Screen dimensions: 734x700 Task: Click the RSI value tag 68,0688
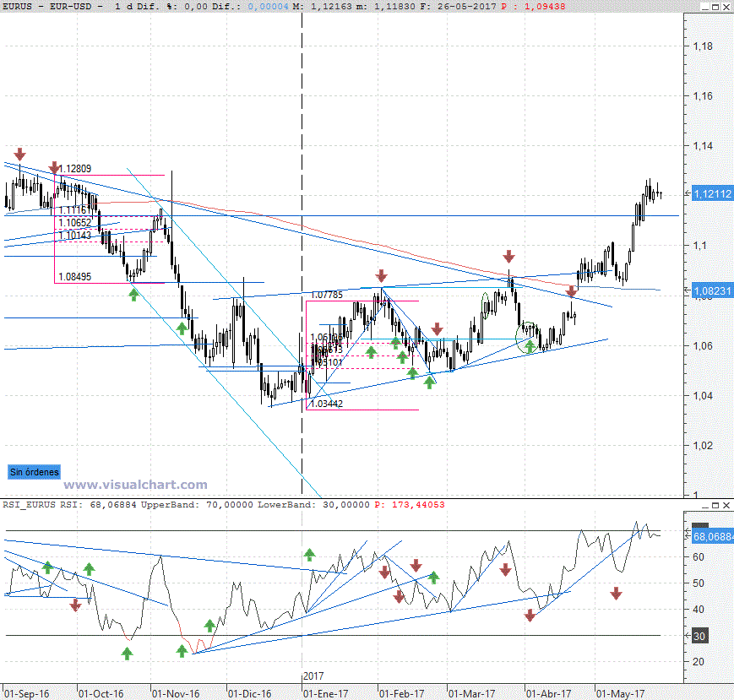pyautogui.click(x=711, y=536)
